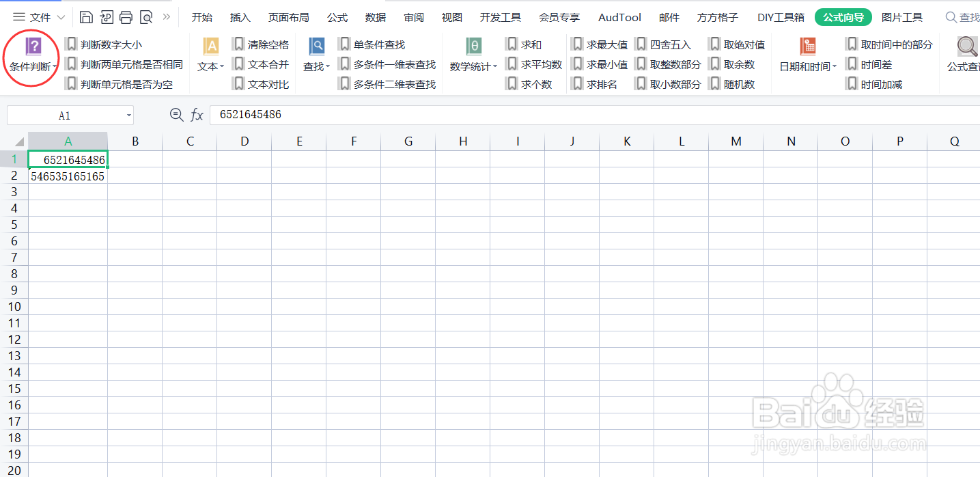Switch to the 开发工具 tab
This screenshot has width=980, height=477.
click(500, 17)
